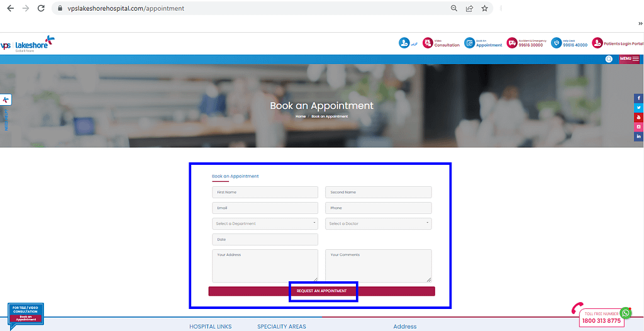Click the Book An Appointment calendar icon

pos(469,43)
